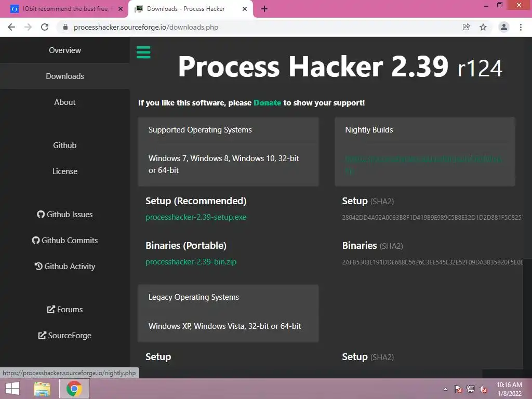The height and width of the screenshot is (399, 532).
Task: Click the Legacy Operating Systems heading
Action: click(194, 297)
